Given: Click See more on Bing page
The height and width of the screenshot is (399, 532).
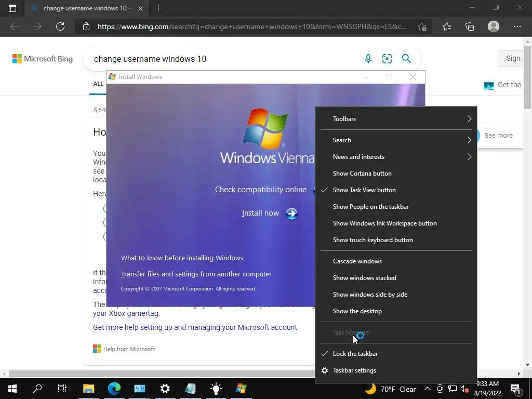Looking at the screenshot, I should tap(498, 136).
